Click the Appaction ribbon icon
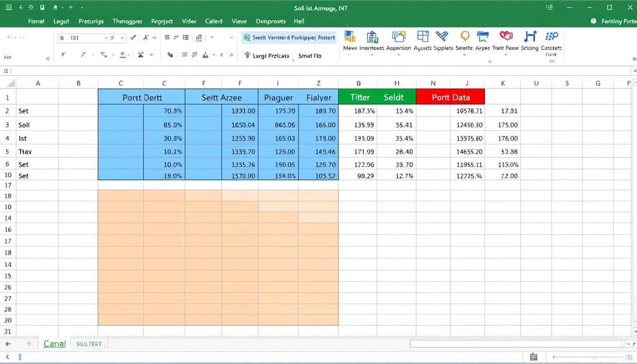Viewport: 637px width, 364px height. (x=399, y=37)
